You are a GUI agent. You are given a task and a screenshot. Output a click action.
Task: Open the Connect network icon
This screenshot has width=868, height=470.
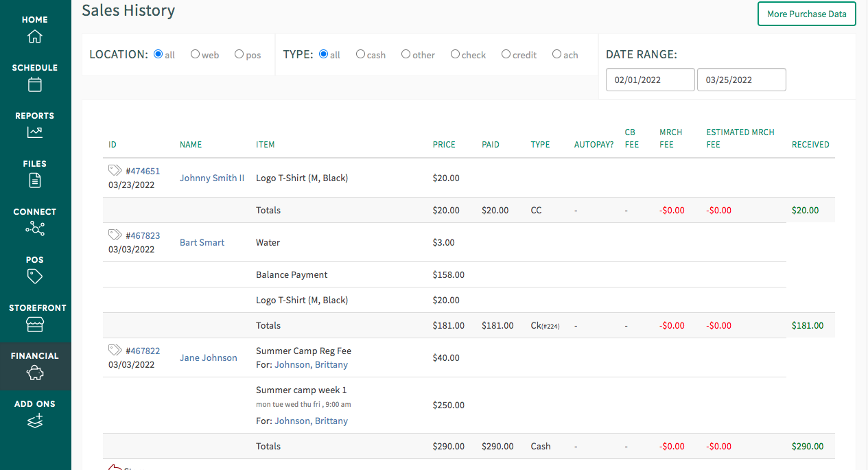pyautogui.click(x=34, y=228)
